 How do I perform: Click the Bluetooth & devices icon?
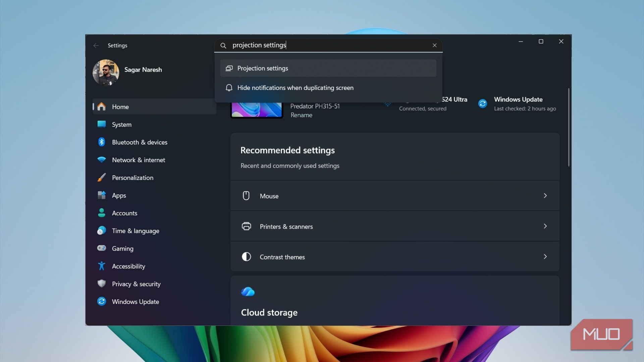pyautogui.click(x=102, y=142)
